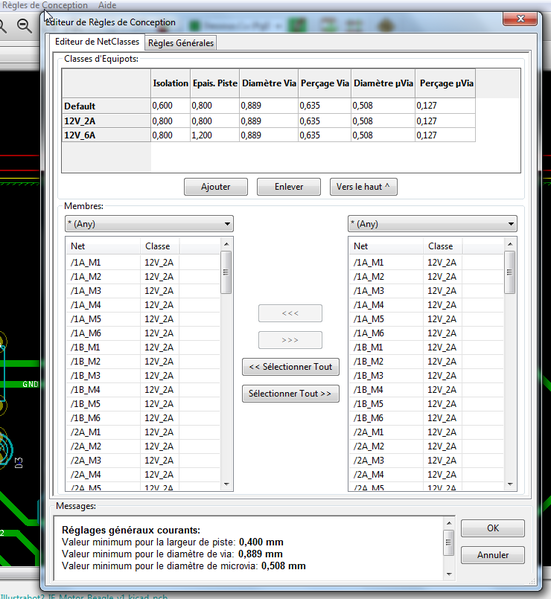This screenshot has width=551, height=599.
Task: Click the >>> move-right button
Action: point(290,340)
